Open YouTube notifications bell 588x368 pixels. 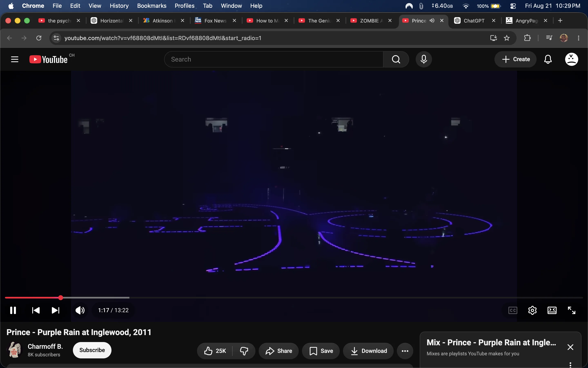pyautogui.click(x=548, y=59)
